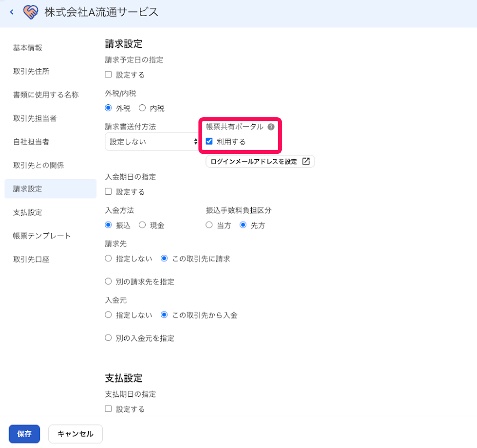The height and width of the screenshot is (448, 477).
Task: Enable 設定する under 入金期日の指定
Action: tap(108, 191)
